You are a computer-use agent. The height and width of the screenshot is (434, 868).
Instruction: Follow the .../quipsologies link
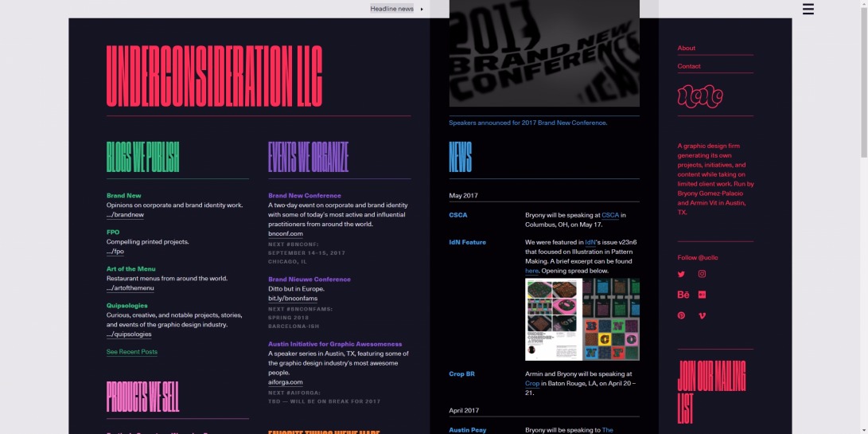tap(129, 334)
